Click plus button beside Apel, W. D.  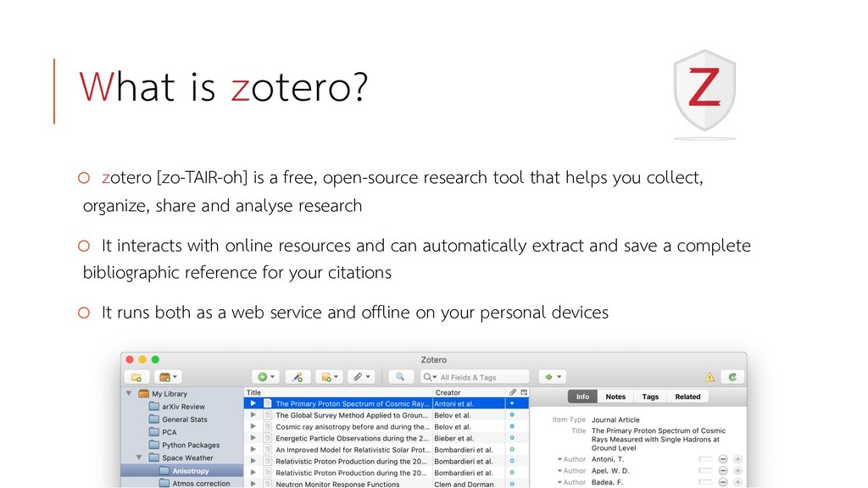tap(737, 471)
